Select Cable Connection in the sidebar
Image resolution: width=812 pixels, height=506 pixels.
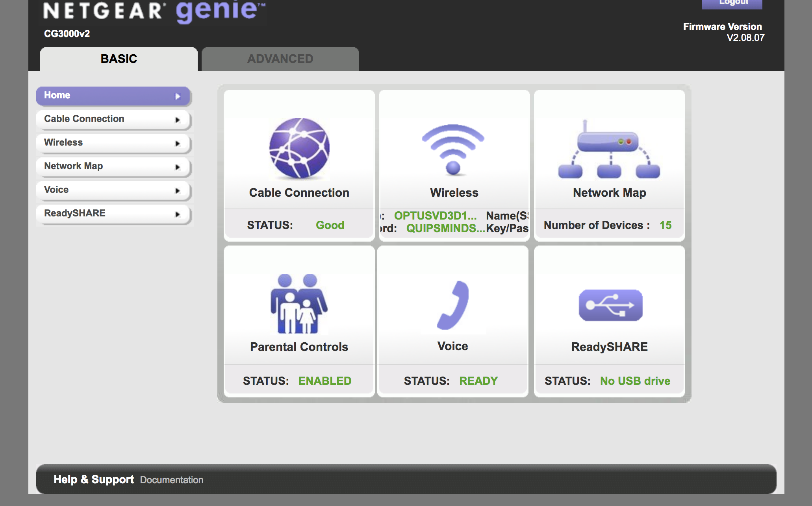click(x=113, y=119)
